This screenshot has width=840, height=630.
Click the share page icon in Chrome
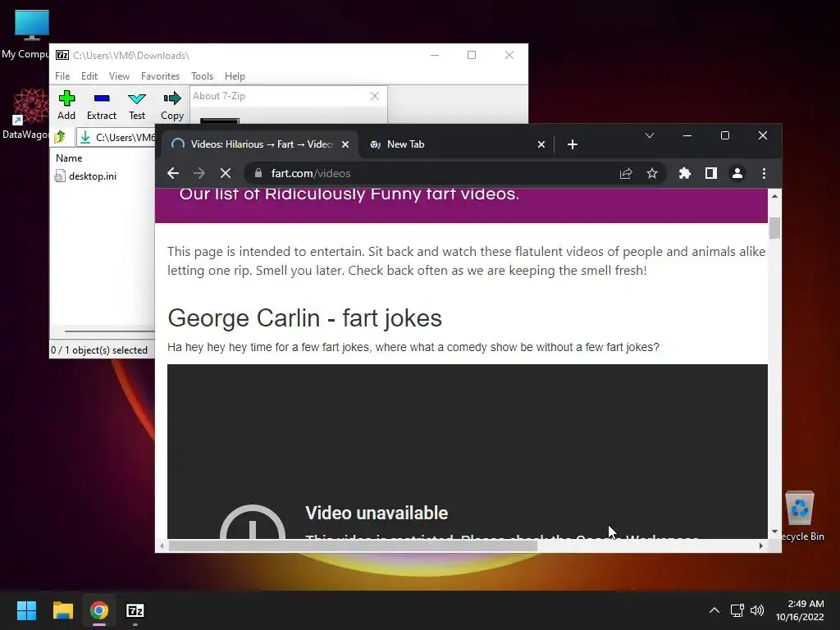(x=626, y=173)
